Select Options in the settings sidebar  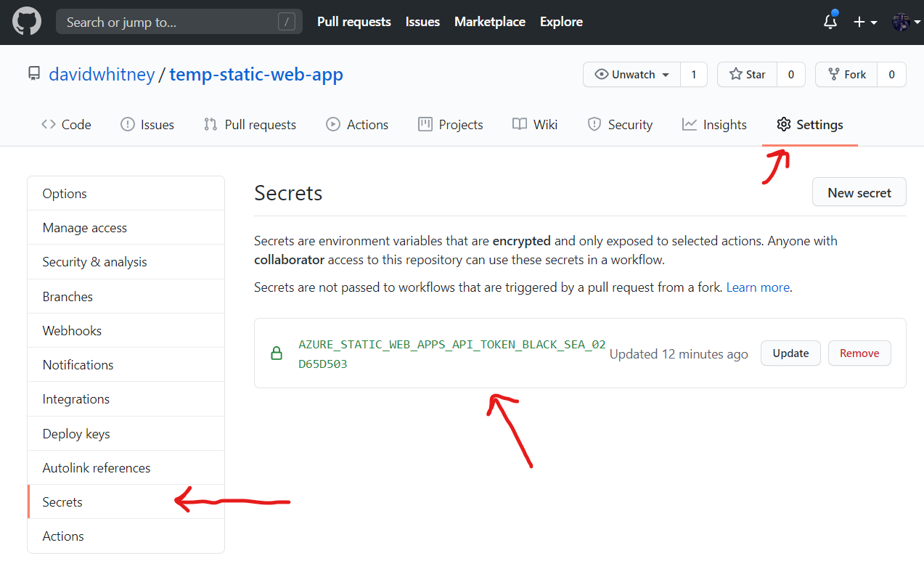tap(126, 194)
